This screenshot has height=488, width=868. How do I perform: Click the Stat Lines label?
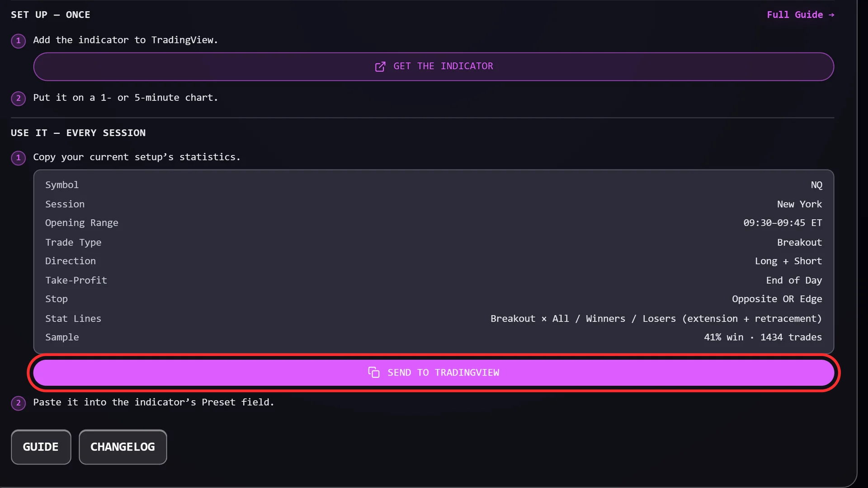(73, 319)
